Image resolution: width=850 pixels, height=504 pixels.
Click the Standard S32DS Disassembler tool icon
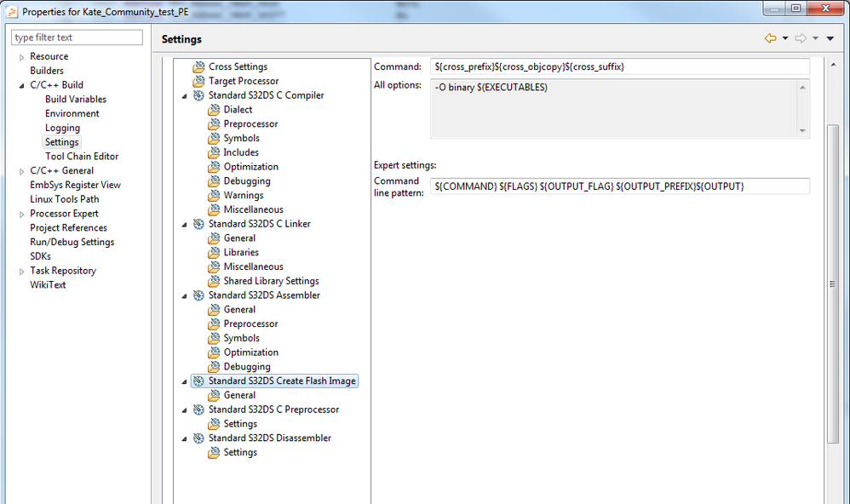pos(199,438)
